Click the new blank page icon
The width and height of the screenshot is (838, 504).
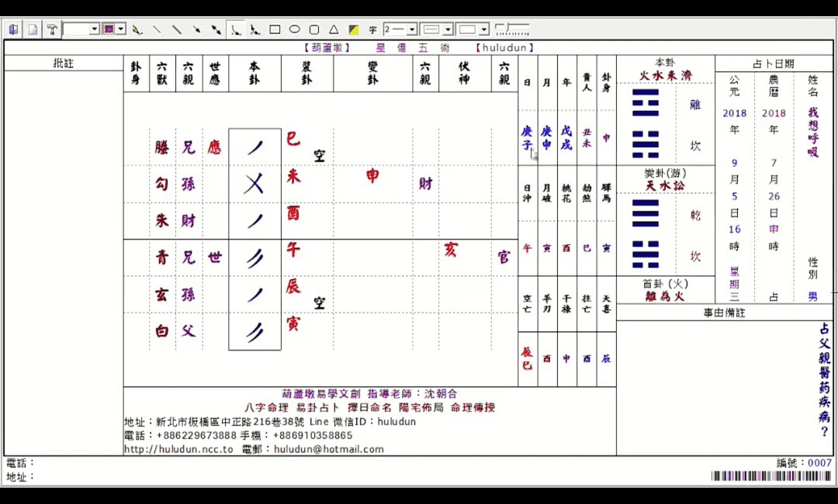(33, 29)
